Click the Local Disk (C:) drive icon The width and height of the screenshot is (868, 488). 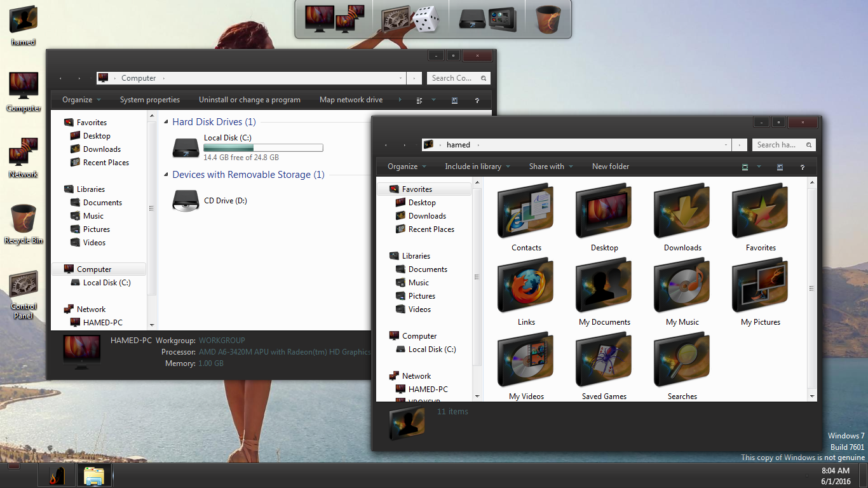click(186, 148)
